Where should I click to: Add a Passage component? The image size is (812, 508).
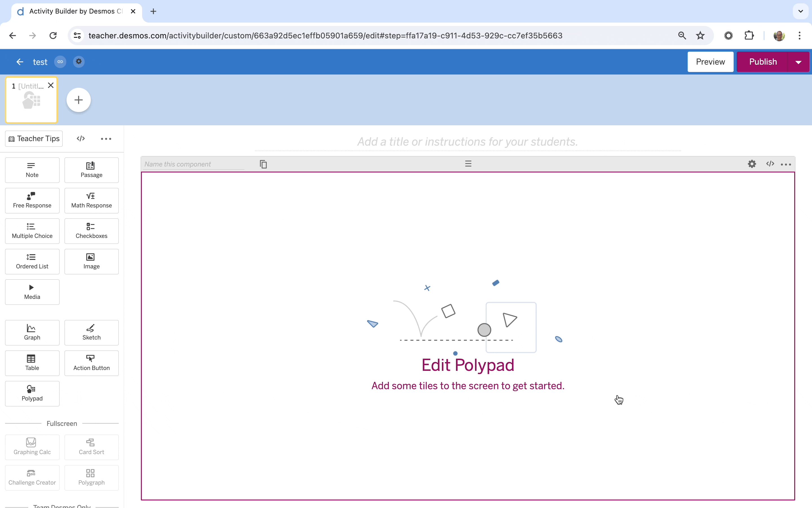(x=91, y=170)
